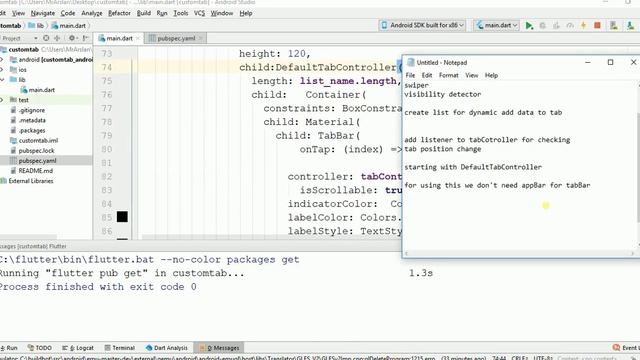Viewport: 640px width, 360px height.
Task: Open the Dart Analysis tool window
Action: [x=167, y=348]
